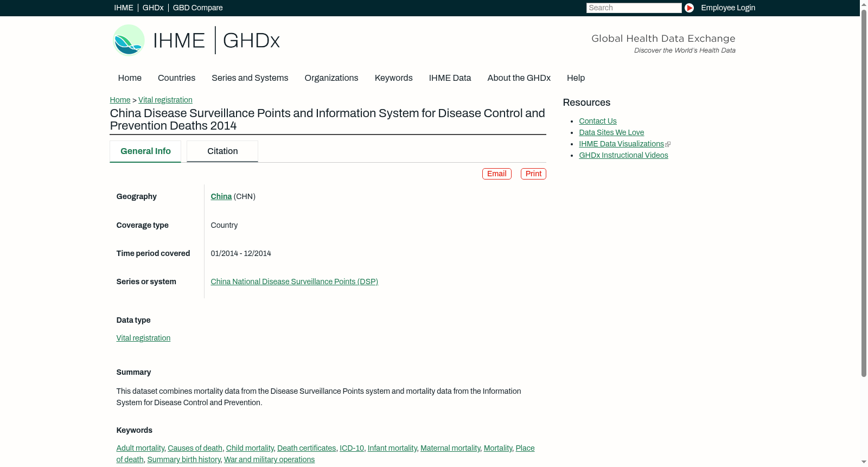Screen dimensions: 868x467
Task: Click Vital registration under Data type
Action: (x=143, y=338)
